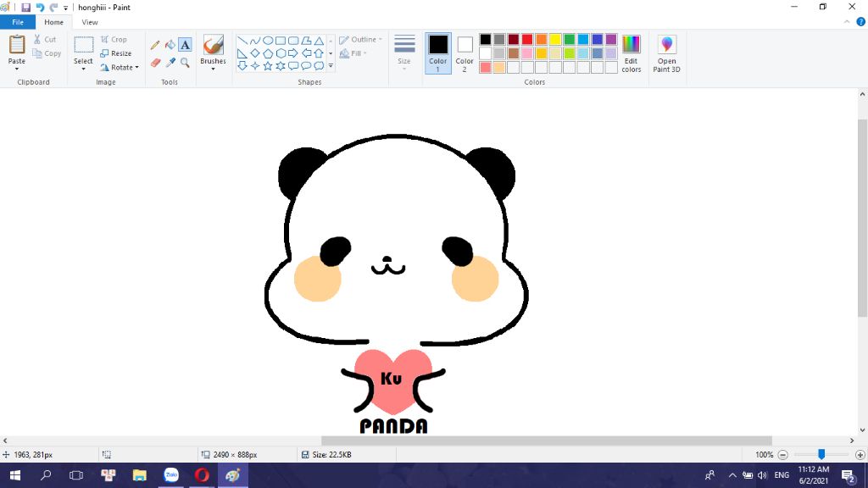The height and width of the screenshot is (488, 868).
Task: Open the Edit colors dialog
Action: tap(631, 53)
